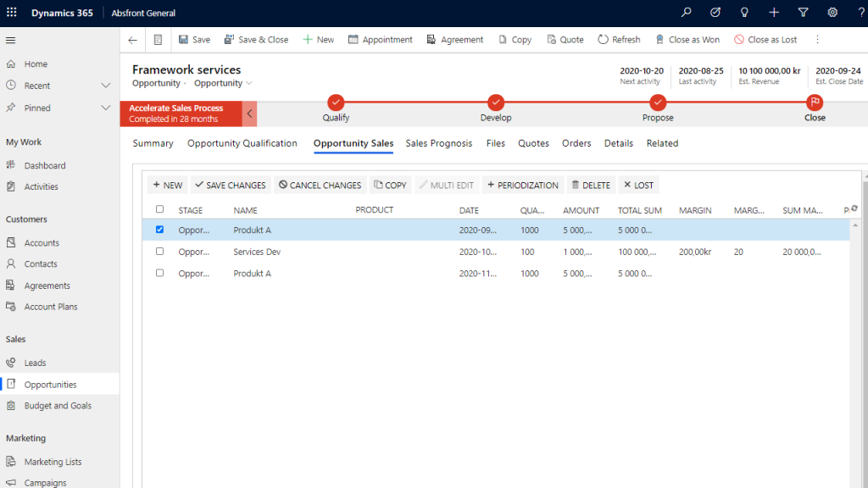
Task: Click CANCEL CHANGES in the grid
Action: (x=320, y=185)
